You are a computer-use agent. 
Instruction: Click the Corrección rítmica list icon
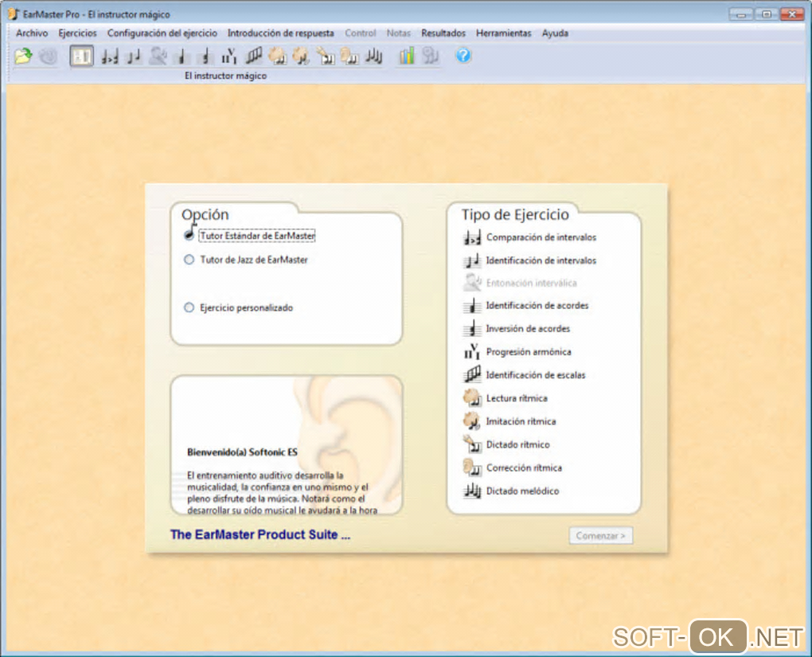pos(472,468)
